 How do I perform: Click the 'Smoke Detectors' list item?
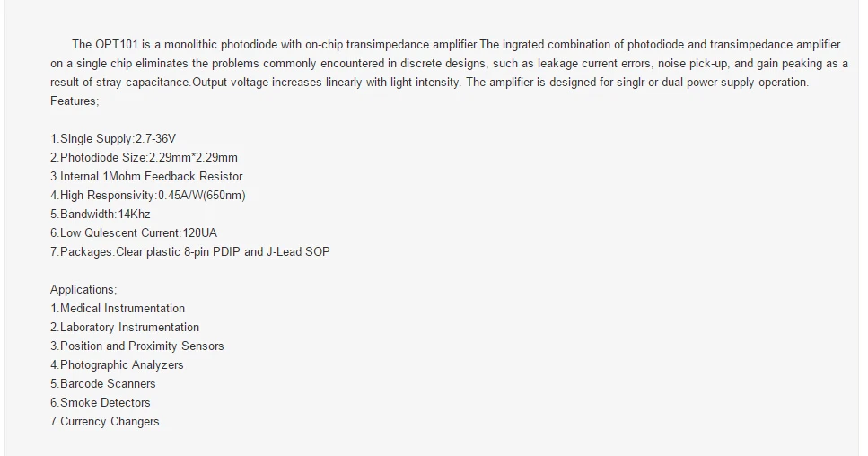101,403
